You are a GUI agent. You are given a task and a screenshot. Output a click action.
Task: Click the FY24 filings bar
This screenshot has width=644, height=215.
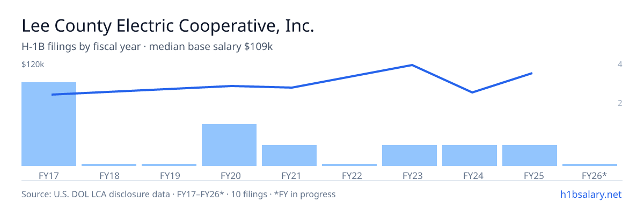click(x=470, y=155)
